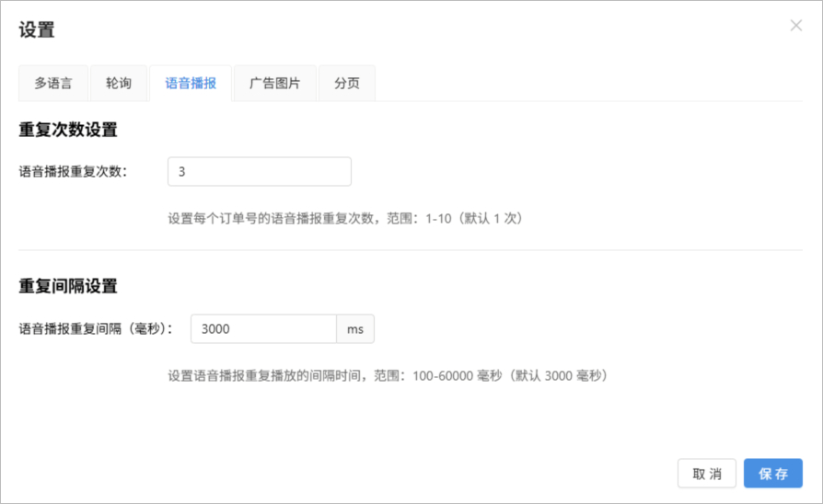Click the 语音播报重复次数 input field showing 3
This screenshot has width=823, height=504.
point(259,171)
